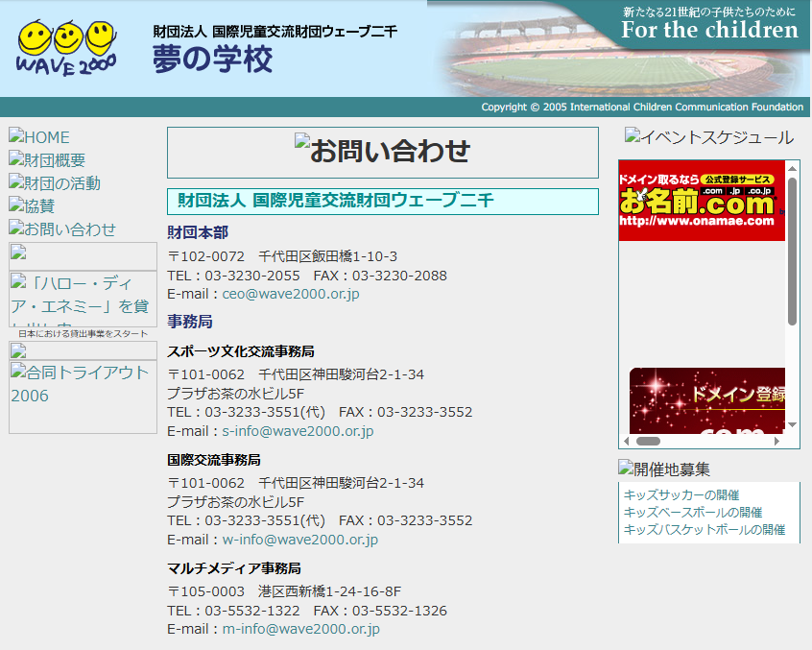Image resolution: width=812 pixels, height=650 pixels.
Task: Click the w-info@wave2000.or.jp email link
Action: 299,540
